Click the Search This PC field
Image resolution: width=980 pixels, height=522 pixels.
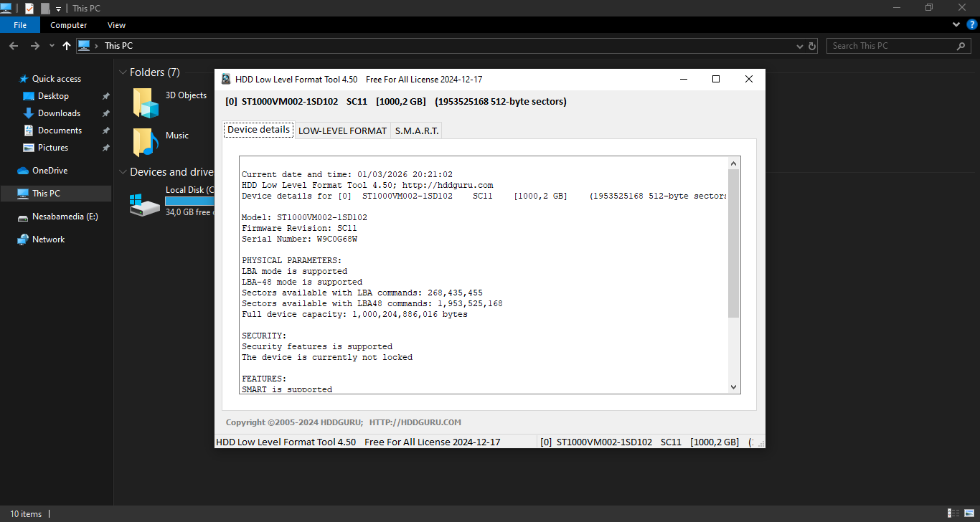(x=890, y=46)
